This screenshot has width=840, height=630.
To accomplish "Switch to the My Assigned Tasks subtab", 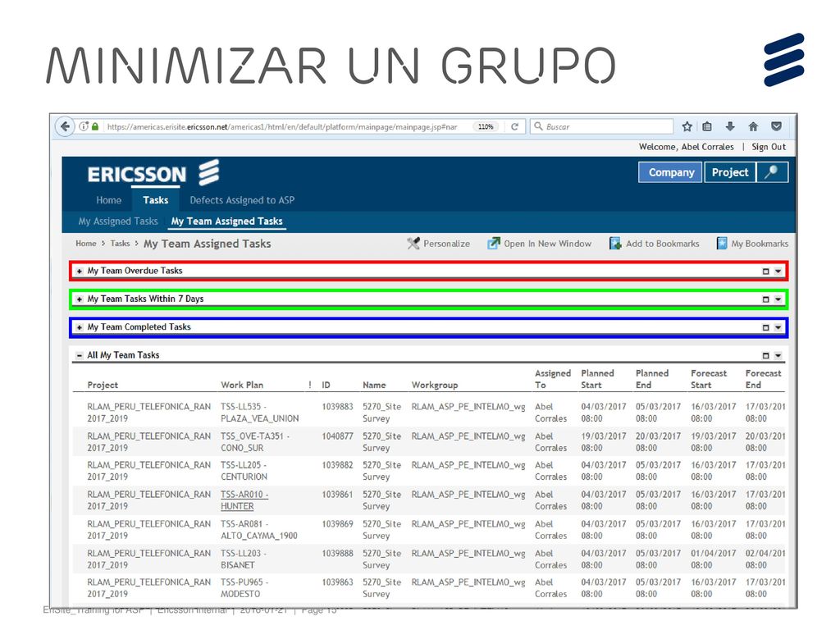I will pyautogui.click(x=118, y=221).
